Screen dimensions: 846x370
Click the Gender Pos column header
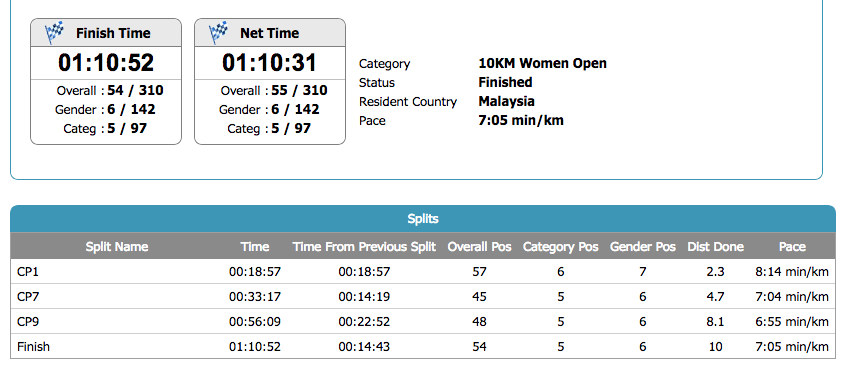(643, 247)
